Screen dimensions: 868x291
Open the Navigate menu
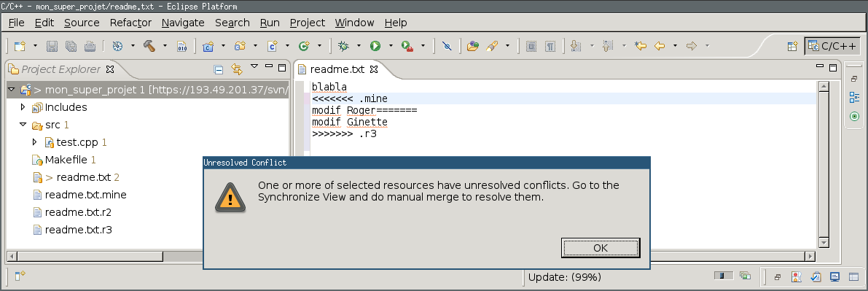[183, 23]
